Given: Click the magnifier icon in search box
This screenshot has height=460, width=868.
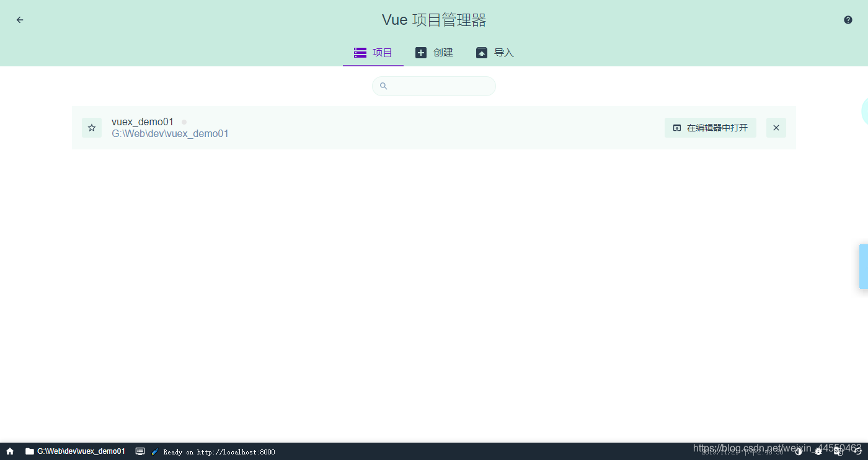Looking at the screenshot, I should pos(383,86).
